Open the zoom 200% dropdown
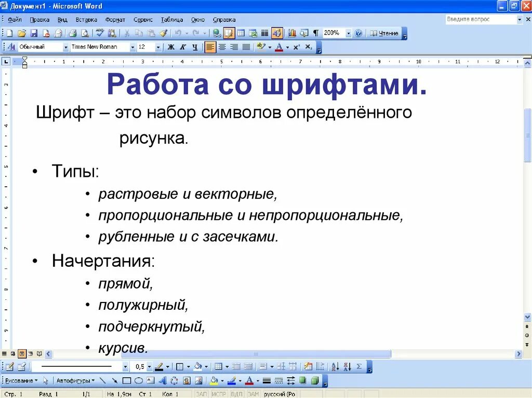Viewport: 532px width, 398px height. (x=349, y=33)
